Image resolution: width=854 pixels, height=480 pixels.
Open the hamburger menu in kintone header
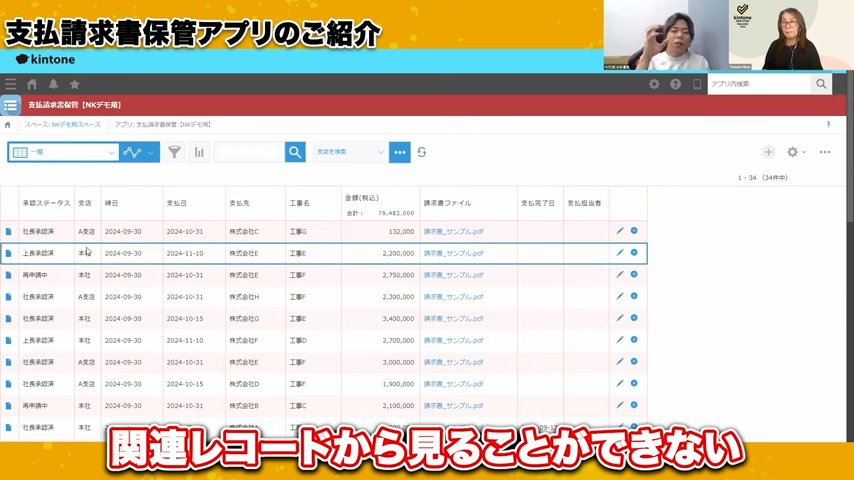pyautogui.click(x=10, y=84)
